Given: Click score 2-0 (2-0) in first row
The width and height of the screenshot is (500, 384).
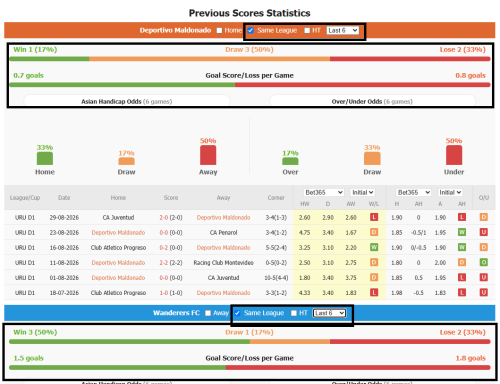Looking at the screenshot, I should coord(171,218).
